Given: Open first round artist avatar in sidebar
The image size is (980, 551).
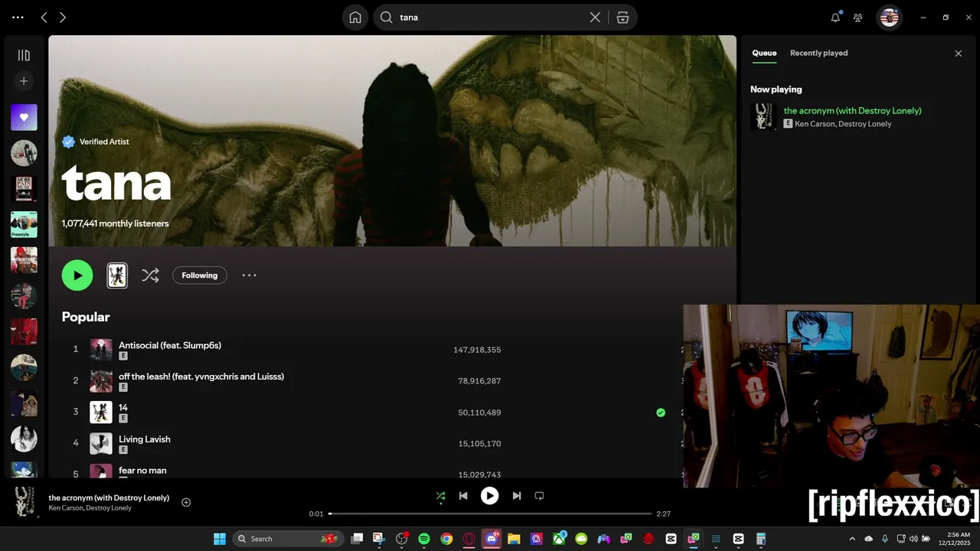Looking at the screenshot, I should pyautogui.click(x=24, y=153).
